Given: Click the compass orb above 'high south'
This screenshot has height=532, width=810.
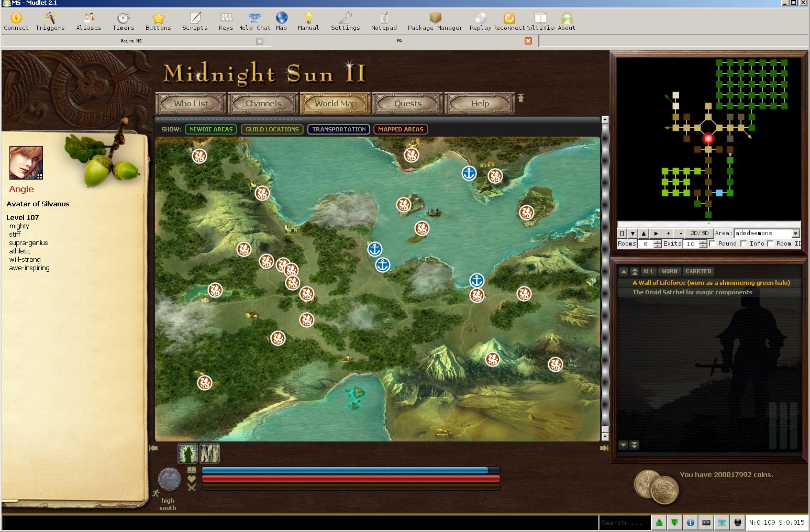Looking at the screenshot, I should [170, 479].
